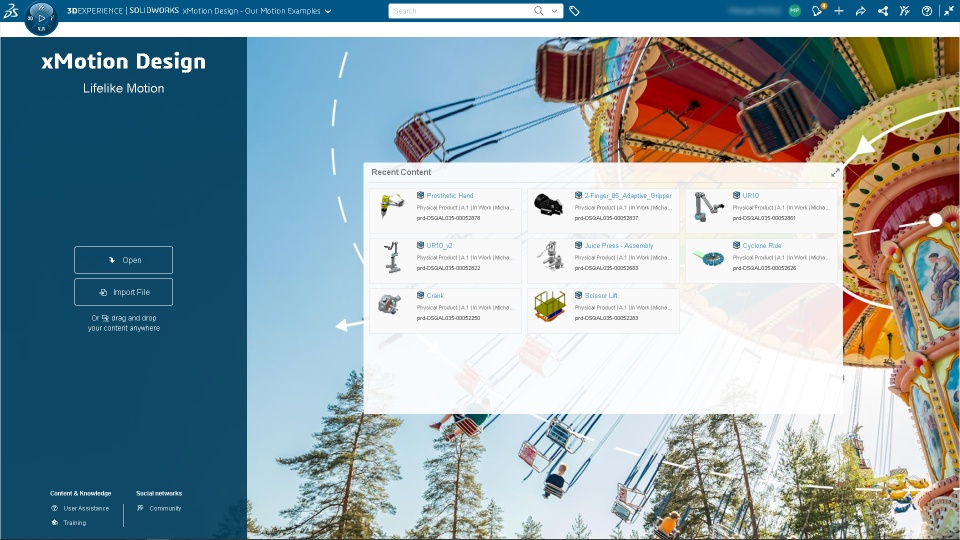
Task: Click the prd-DSQAL035-00052626 identifier text
Action: (x=764, y=268)
